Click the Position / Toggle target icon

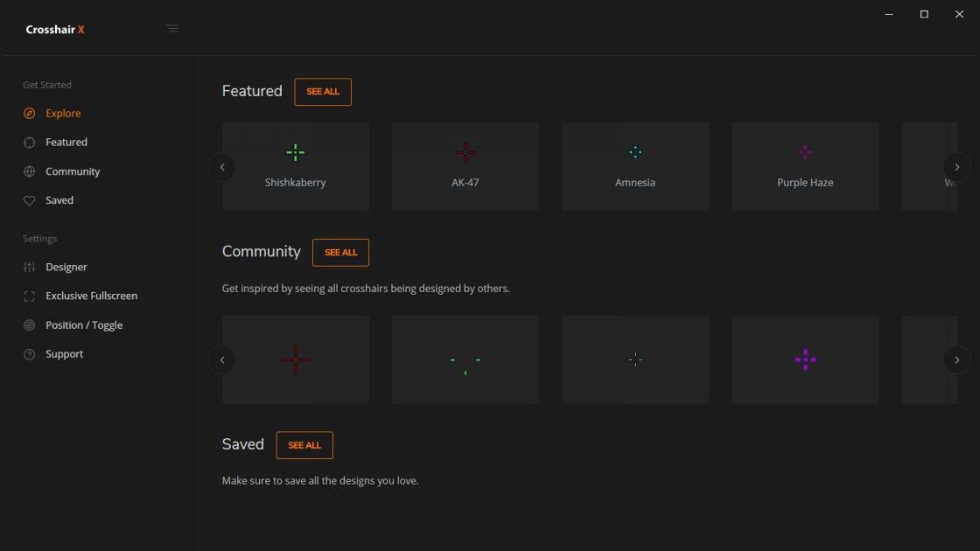point(30,324)
